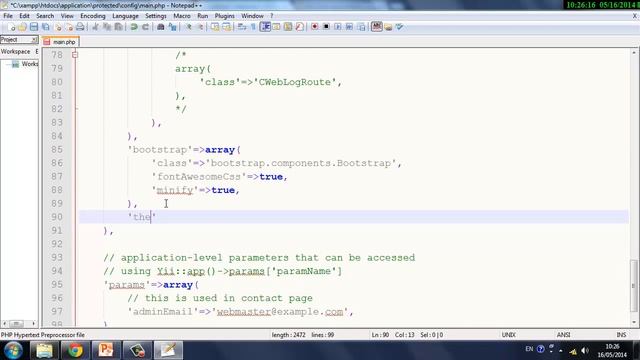Image resolution: width=640 pixels, height=360 pixels.
Task: Click the editor scrollbar up arrow
Action: tap(634, 53)
